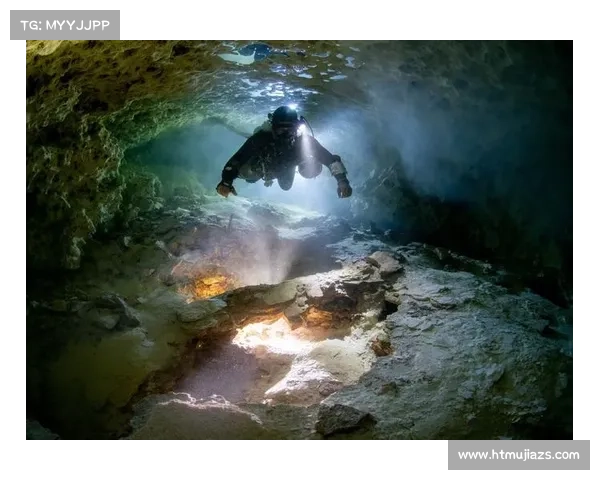
Task: Click the diver's outstretched hand on the left
Action: click(x=225, y=188)
